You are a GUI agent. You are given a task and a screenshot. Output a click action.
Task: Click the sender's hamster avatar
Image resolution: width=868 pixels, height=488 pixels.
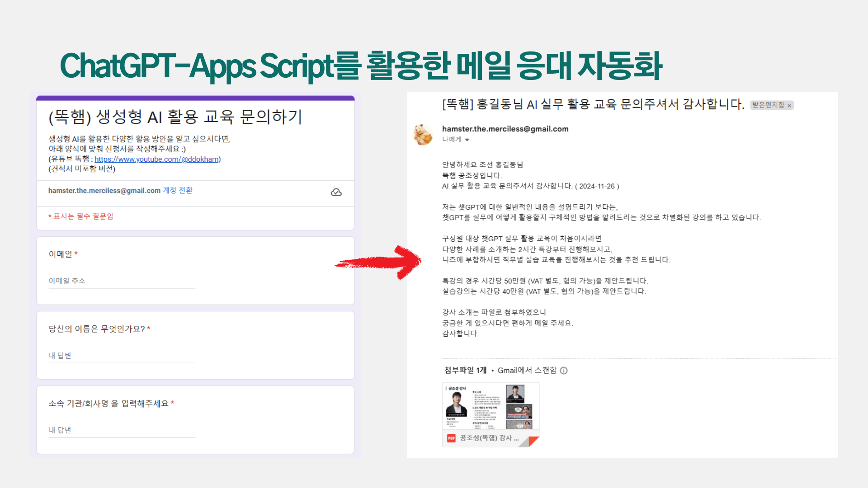coord(423,135)
